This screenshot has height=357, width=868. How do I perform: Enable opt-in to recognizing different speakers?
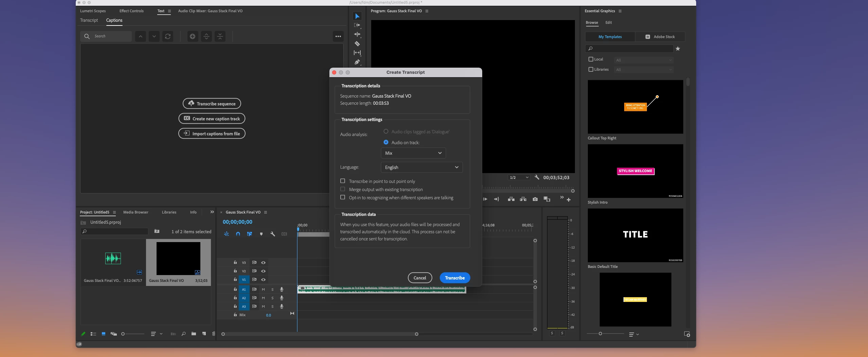pyautogui.click(x=343, y=198)
